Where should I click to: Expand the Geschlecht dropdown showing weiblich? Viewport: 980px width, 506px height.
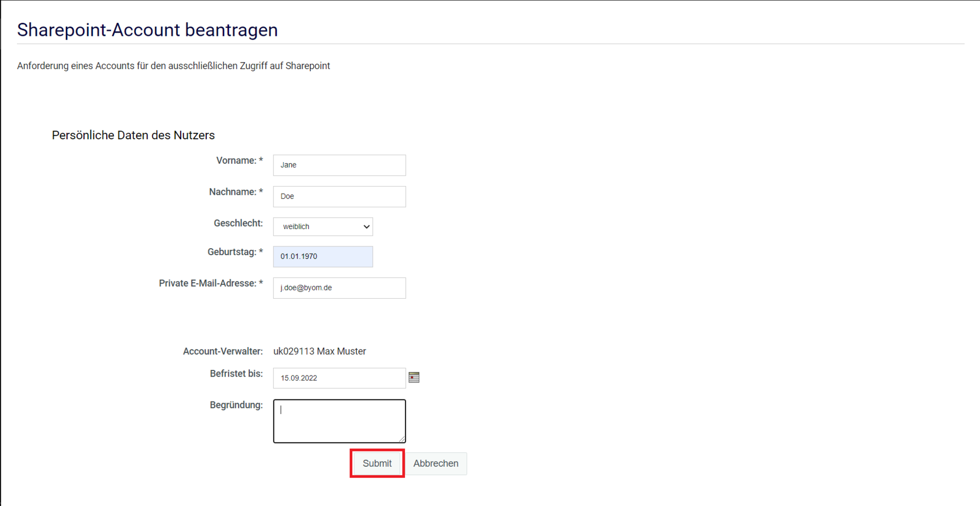point(323,227)
